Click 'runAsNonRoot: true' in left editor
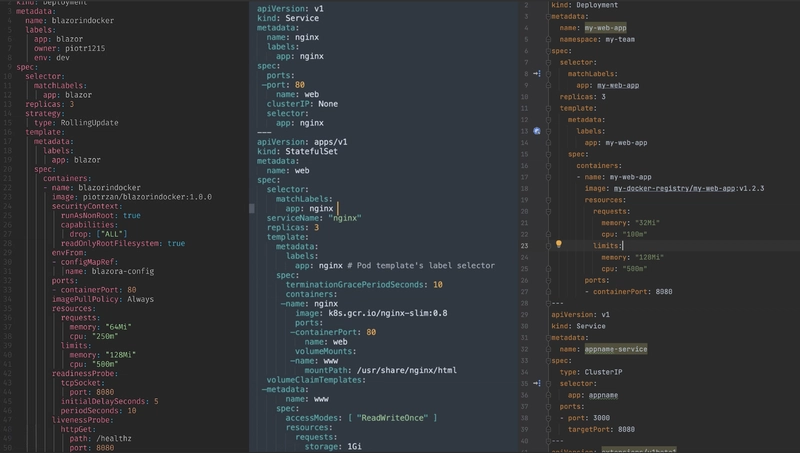Image resolution: width=800 pixels, height=453 pixels. [x=101, y=216]
